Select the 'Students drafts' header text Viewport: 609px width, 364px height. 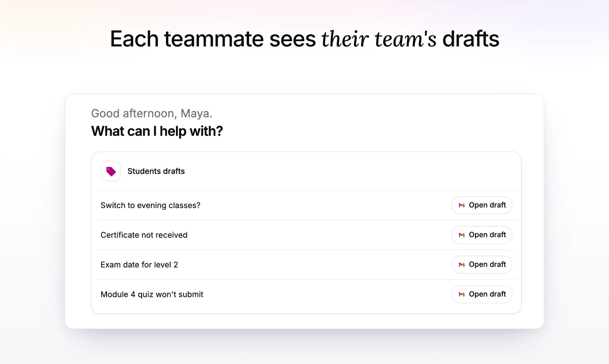(156, 171)
